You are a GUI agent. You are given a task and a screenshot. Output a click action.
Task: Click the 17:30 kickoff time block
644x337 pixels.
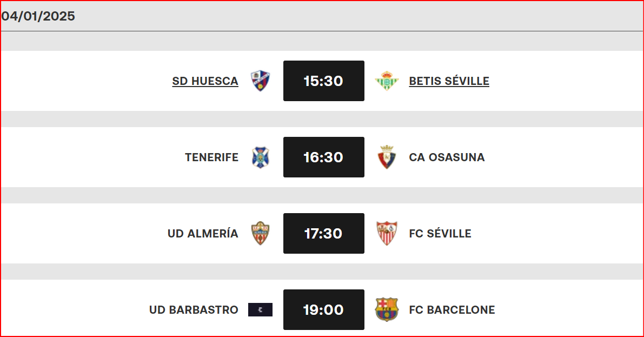[x=323, y=233]
